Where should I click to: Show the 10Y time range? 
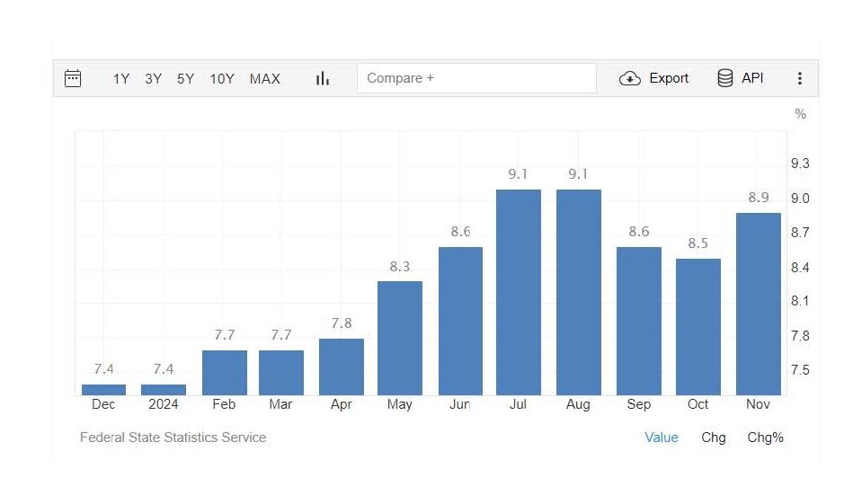(x=222, y=79)
